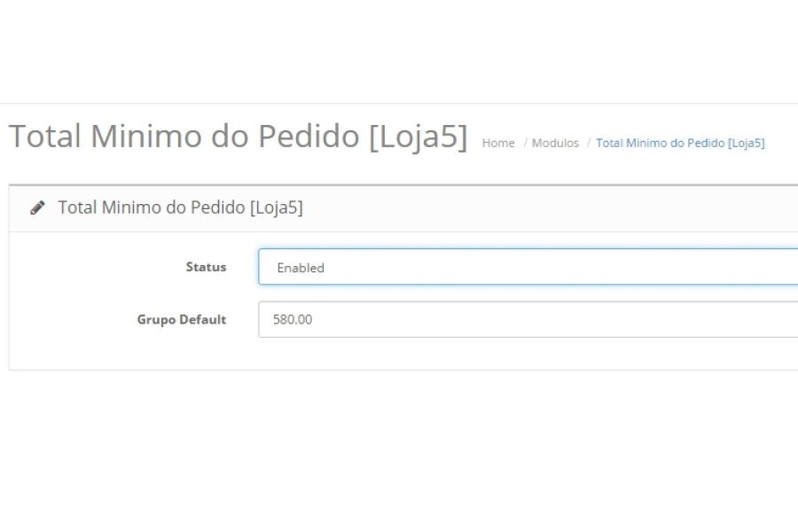Click [Loja5] at the end of the breadcrumb
The width and height of the screenshot is (798, 532).
(x=746, y=143)
